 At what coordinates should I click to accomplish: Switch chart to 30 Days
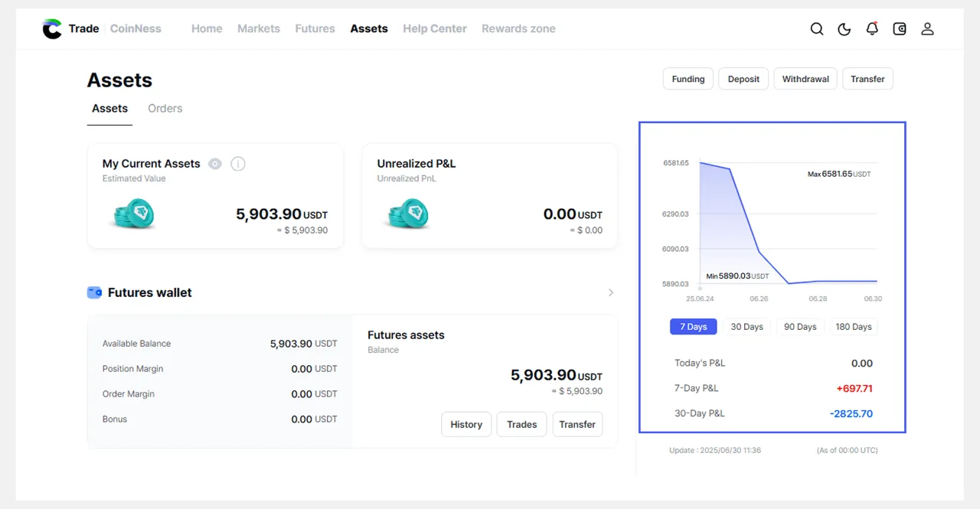746,327
